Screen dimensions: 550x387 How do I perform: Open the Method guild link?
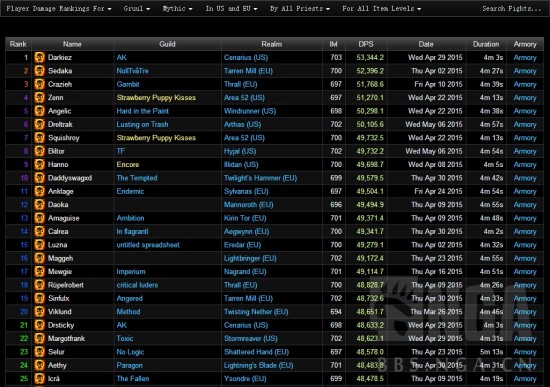(x=128, y=312)
